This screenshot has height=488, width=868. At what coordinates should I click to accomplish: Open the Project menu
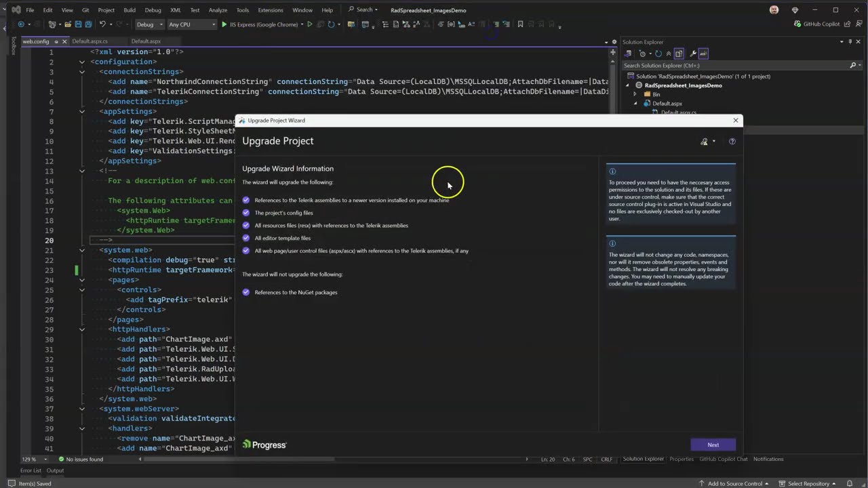(106, 10)
